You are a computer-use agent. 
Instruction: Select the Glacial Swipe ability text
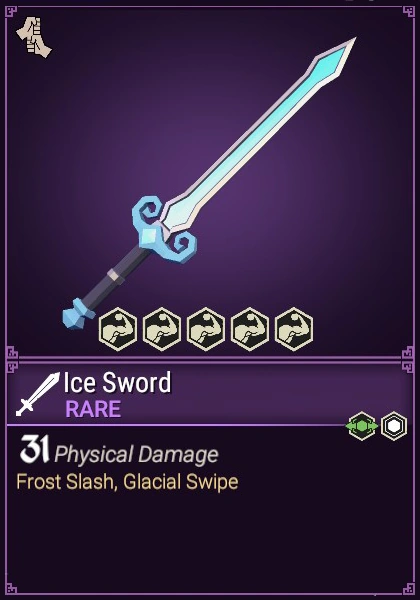click(x=181, y=482)
